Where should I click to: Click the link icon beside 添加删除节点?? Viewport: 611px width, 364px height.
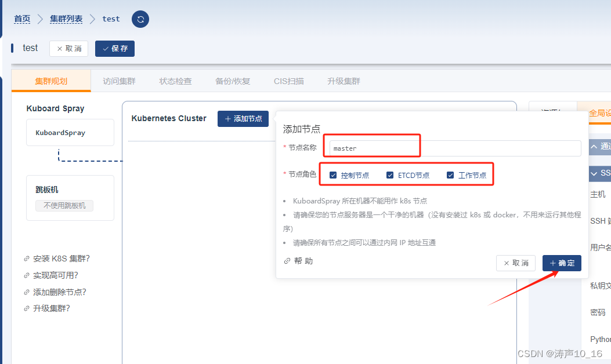(27, 292)
